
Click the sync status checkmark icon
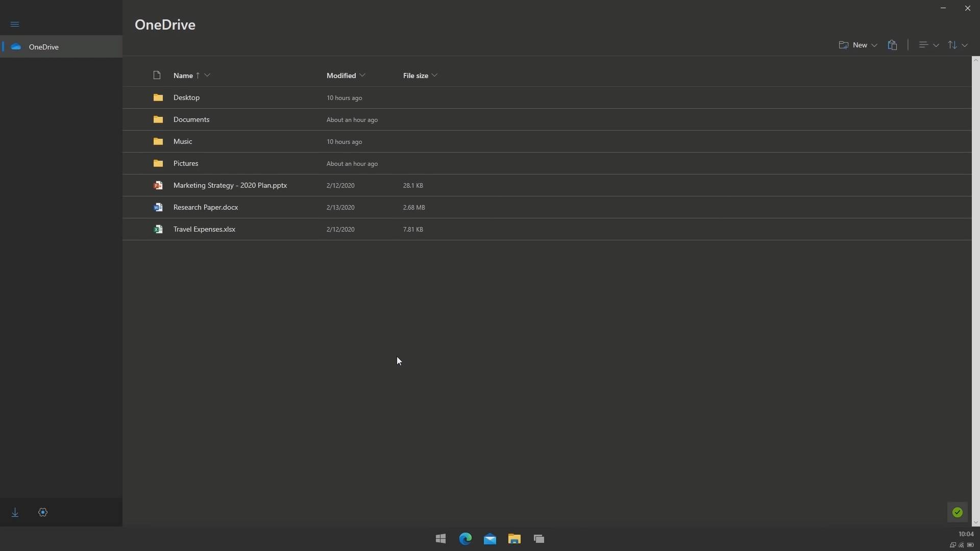(x=957, y=512)
